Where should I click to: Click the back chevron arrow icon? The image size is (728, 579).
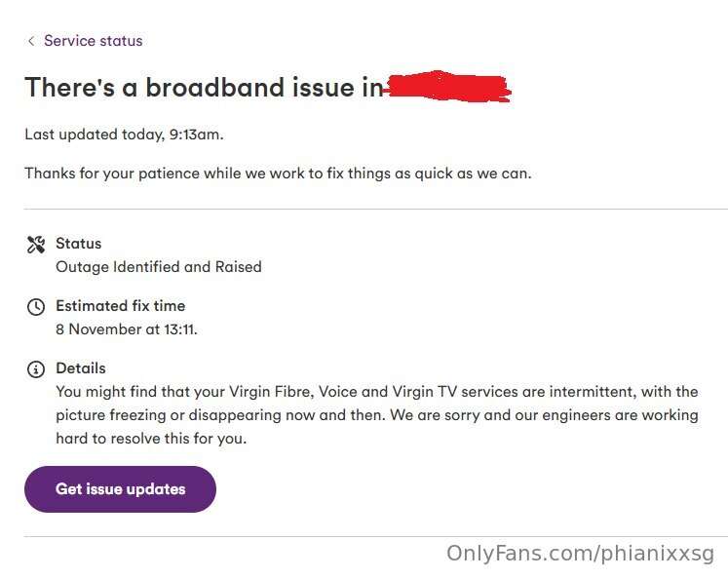[31, 41]
